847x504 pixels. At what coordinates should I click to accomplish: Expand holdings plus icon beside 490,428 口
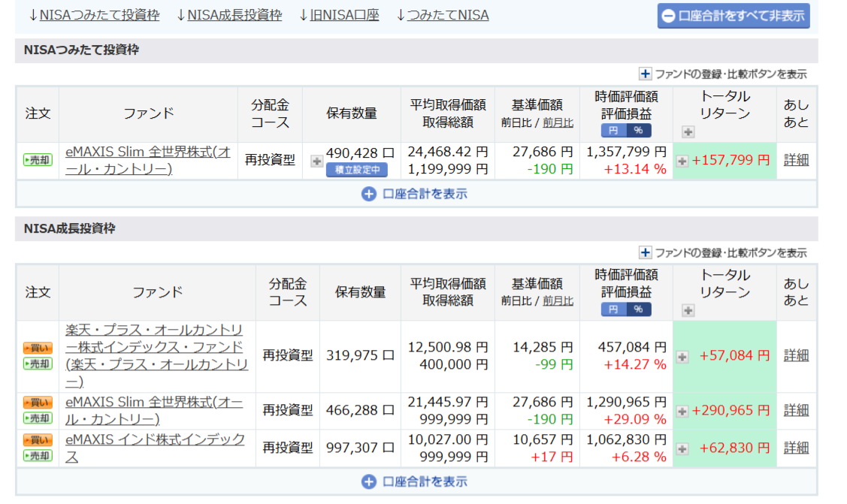point(316,161)
